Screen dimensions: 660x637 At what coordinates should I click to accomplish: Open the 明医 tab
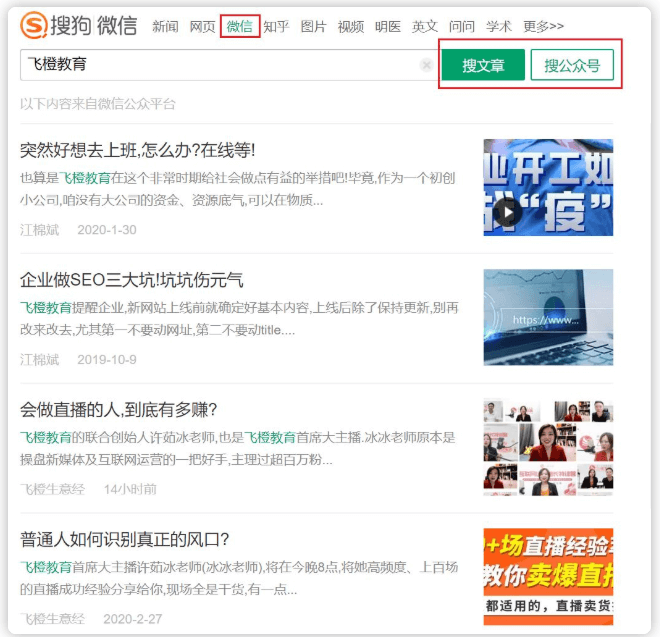[x=388, y=27]
